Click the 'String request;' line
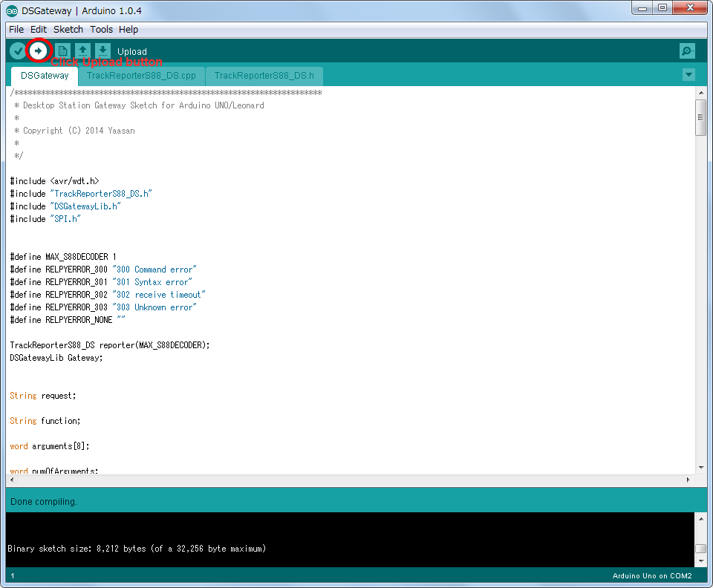 pyautogui.click(x=43, y=396)
